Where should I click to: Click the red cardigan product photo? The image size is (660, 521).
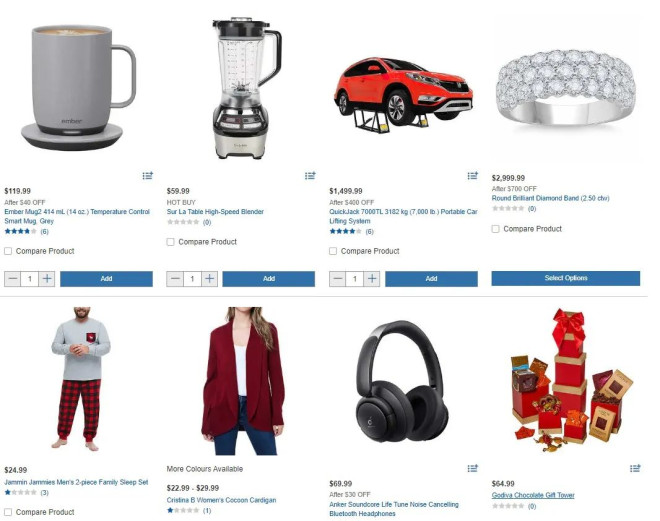(243, 381)
